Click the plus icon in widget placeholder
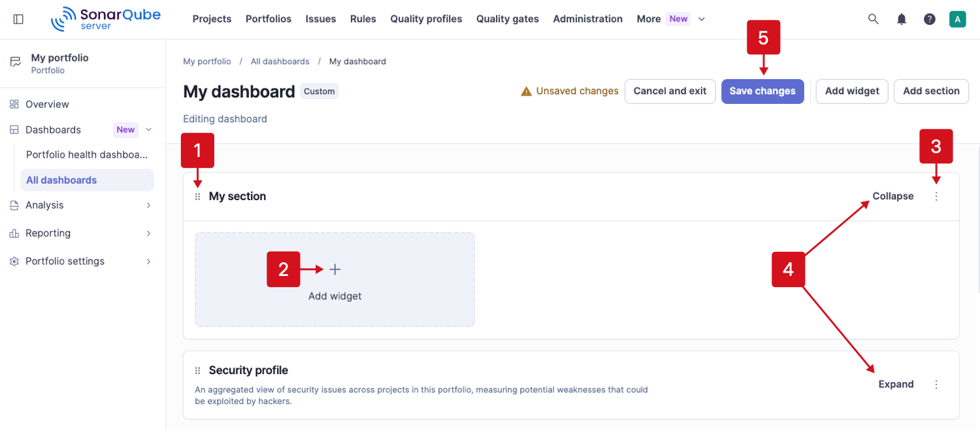Image resolution: width=980 pixels, height=429 pixels. click(x=335, y=269)
